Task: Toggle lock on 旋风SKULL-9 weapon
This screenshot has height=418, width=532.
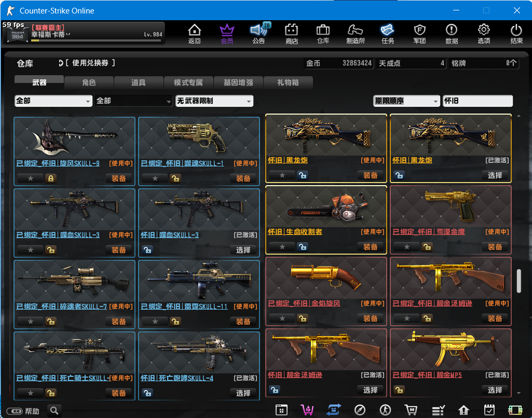Action: [x=51, y=178]
